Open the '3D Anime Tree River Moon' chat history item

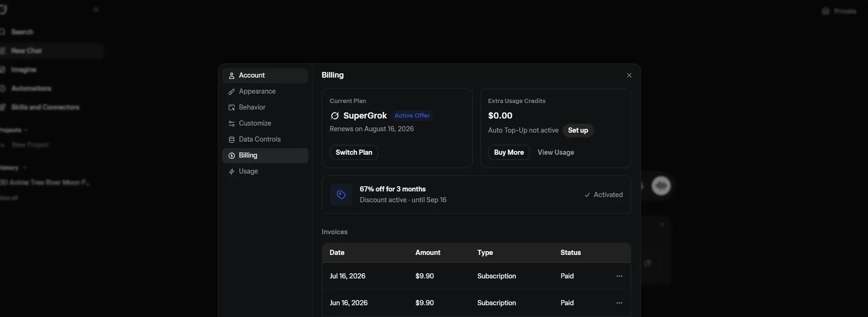[x=45, y=182]
